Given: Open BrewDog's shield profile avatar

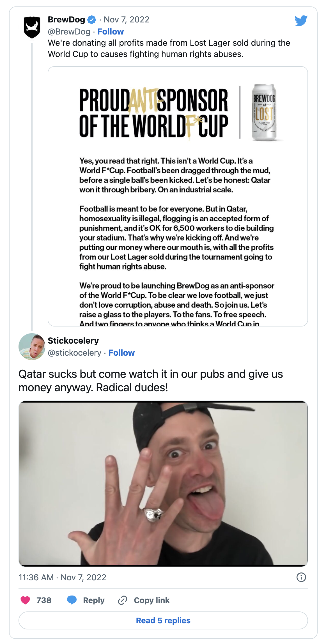Looking at the screenshot, I should click(32, 27).
